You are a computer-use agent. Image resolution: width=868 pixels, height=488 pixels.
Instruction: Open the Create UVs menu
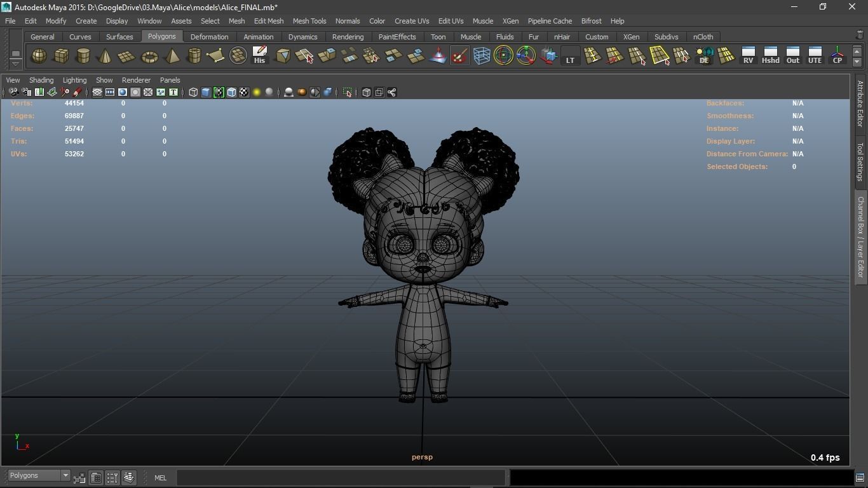pyautogui.click(x=412, y=21)
